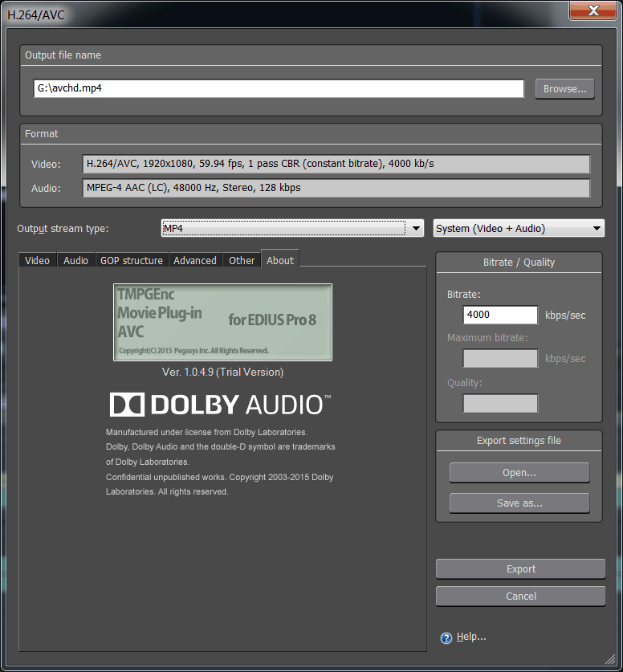Screen dimensions: 623x672
Task: Close the H.264/AVC dialog window
Action: tap(592, 10)
